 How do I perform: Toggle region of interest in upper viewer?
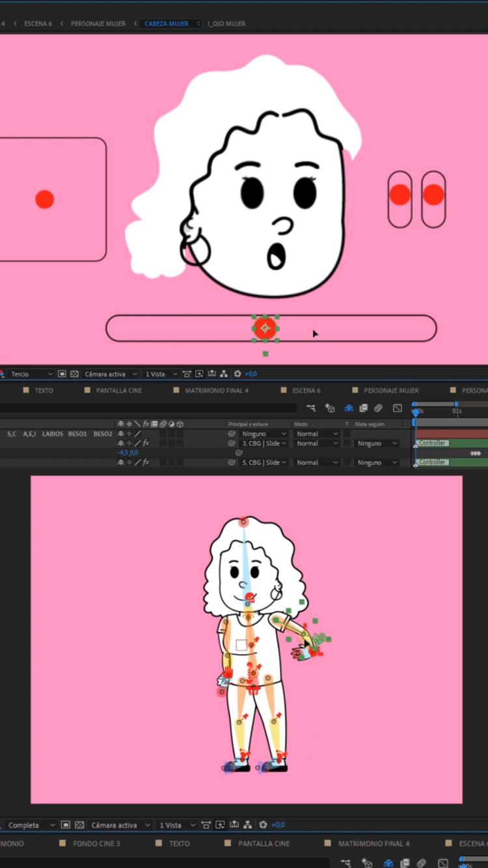(62, 374)
